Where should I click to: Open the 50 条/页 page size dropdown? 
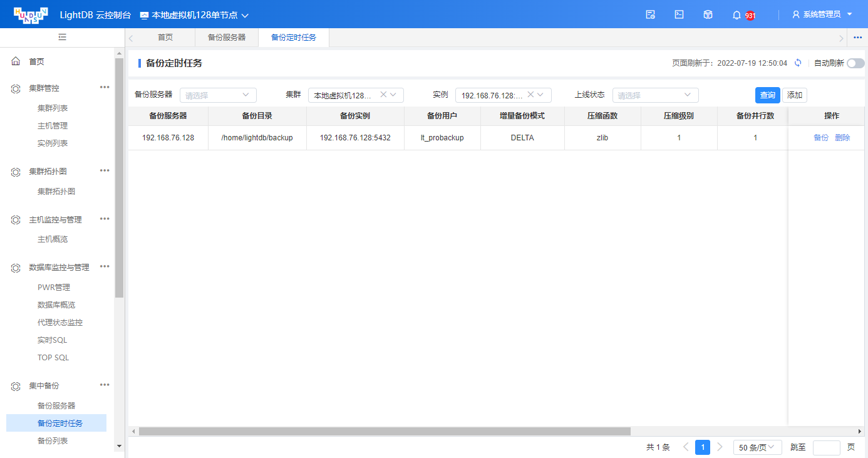coord(758,447)
